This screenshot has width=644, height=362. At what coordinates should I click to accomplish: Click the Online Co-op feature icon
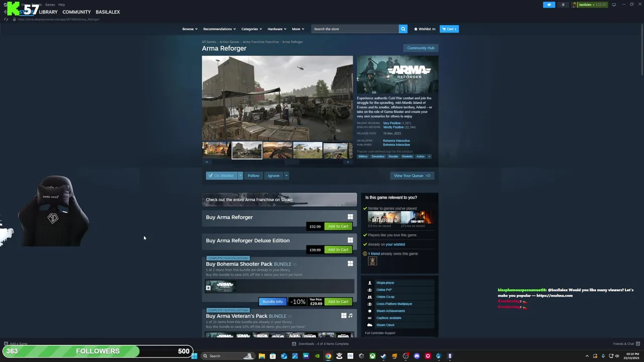pyautogui.click(x=370, y=297)
